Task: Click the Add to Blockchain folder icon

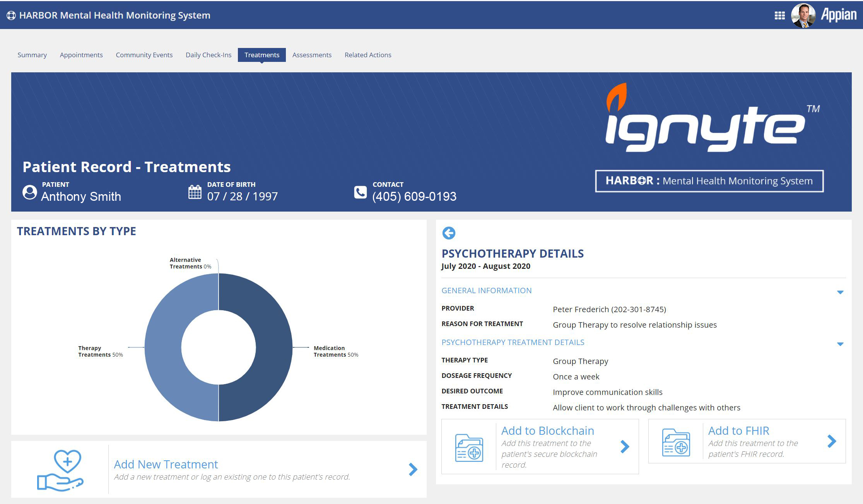Action: pos(469,448)
